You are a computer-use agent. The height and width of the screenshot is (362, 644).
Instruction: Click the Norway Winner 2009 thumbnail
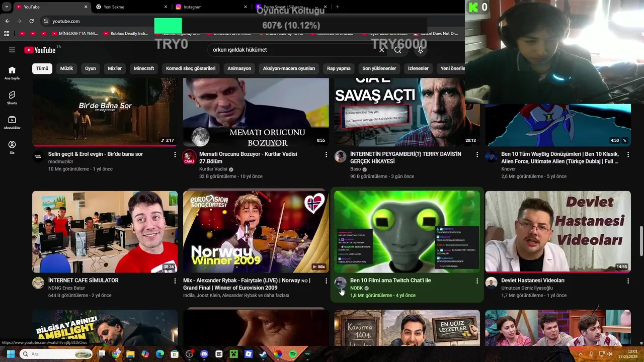(x=256, y=232)
